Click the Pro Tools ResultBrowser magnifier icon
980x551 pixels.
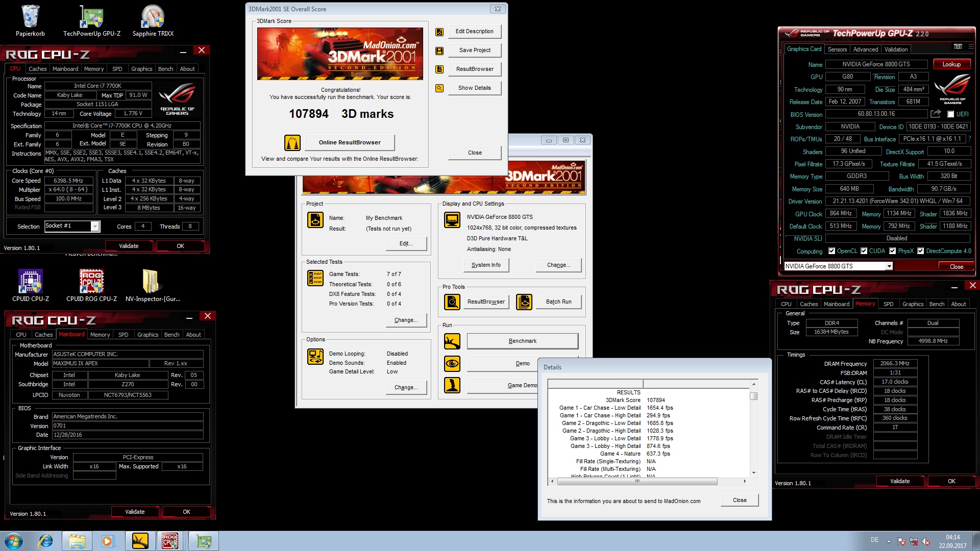pyautogui.click(x=452, y=302)
